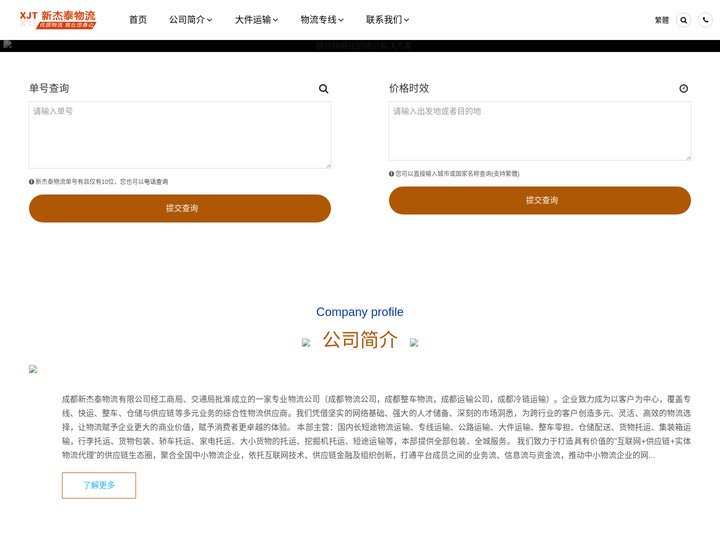Expand the 物流专线 dropdown menu
Image resolution: width=720 pixels, height=540 pixels.
point(322,20)
